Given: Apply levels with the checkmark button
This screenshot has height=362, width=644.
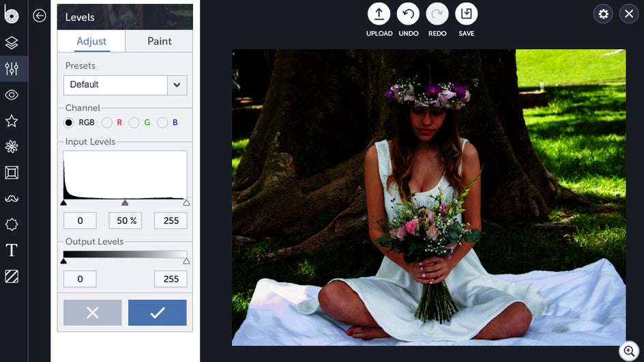Looking at the screenshot, I should (158, 313).
